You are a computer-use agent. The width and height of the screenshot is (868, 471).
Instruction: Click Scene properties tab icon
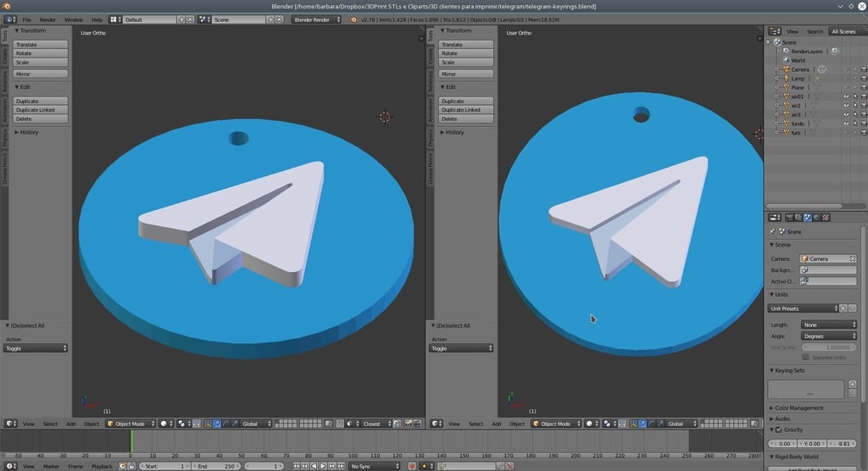807,218
